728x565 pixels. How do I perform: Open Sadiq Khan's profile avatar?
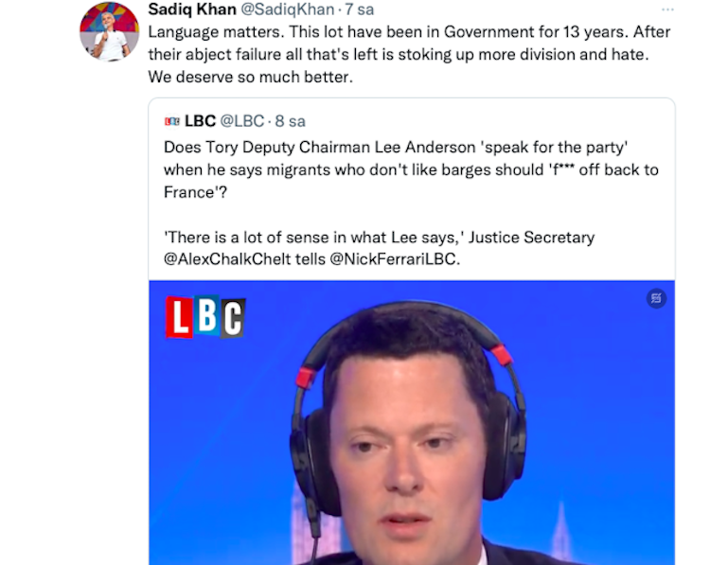click(110, 31)
